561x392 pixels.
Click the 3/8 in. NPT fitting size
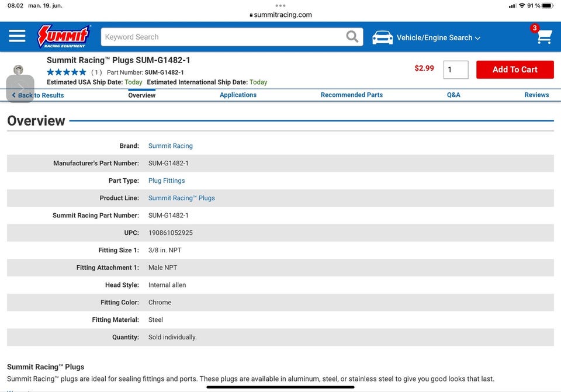165,251
